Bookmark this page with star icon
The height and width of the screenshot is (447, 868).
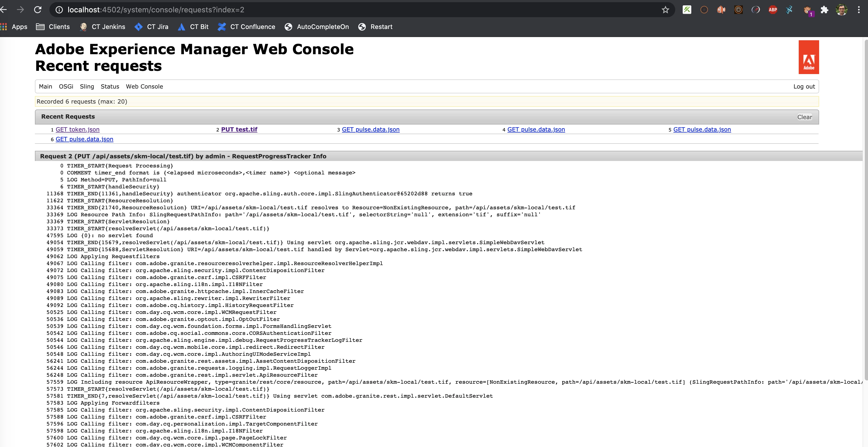click(665, 10)
